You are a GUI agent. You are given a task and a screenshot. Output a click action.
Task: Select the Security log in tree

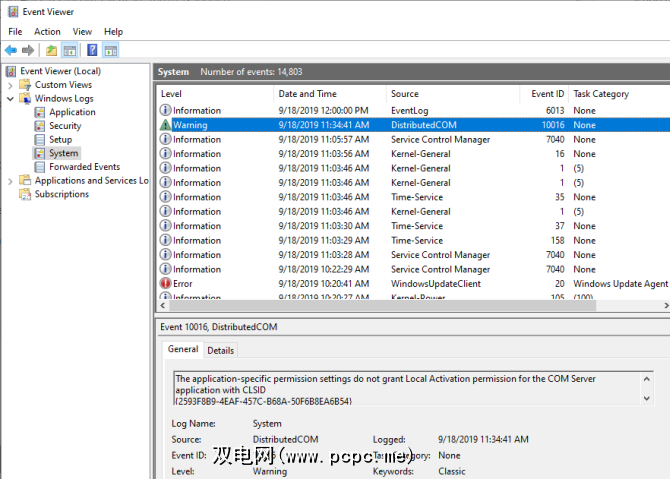click(x=65, y=126)
